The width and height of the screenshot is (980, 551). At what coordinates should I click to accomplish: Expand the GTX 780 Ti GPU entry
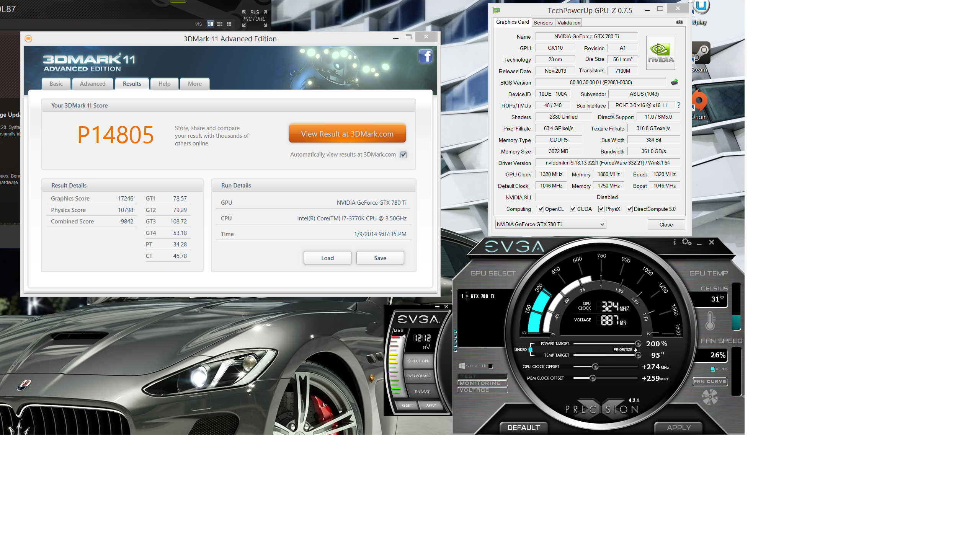[467, 296]
